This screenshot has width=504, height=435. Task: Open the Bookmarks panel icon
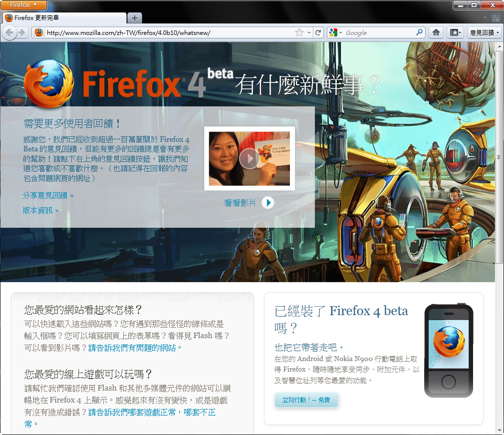[453, 32]
